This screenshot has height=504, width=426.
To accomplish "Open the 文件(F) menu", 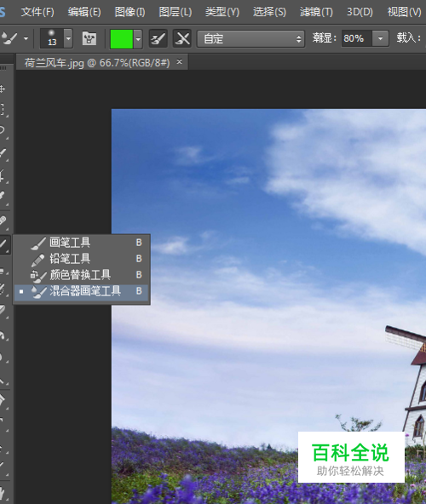I will [37, 12].
